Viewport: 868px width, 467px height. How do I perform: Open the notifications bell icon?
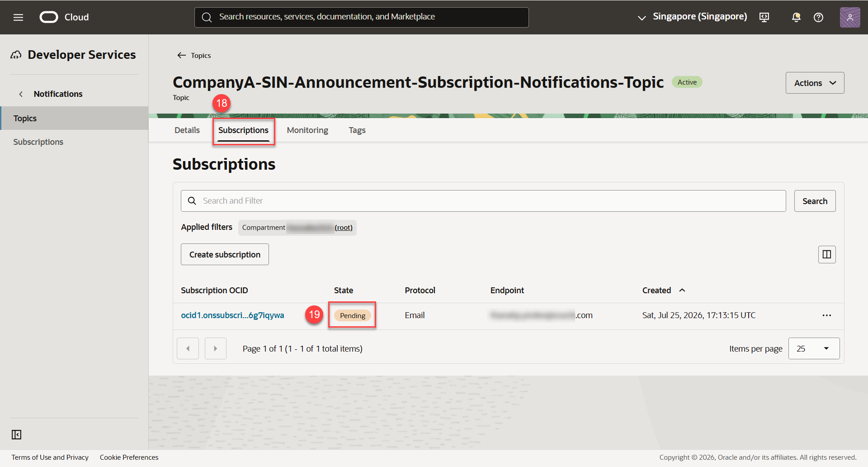click(x=796, y=17)
